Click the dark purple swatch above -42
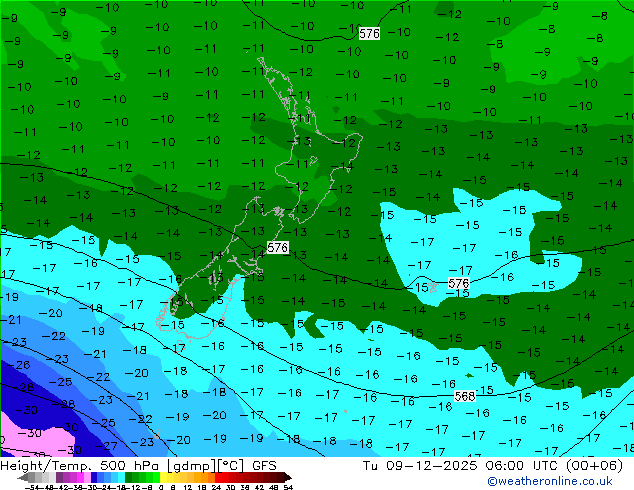 click(x=59, y=478)
